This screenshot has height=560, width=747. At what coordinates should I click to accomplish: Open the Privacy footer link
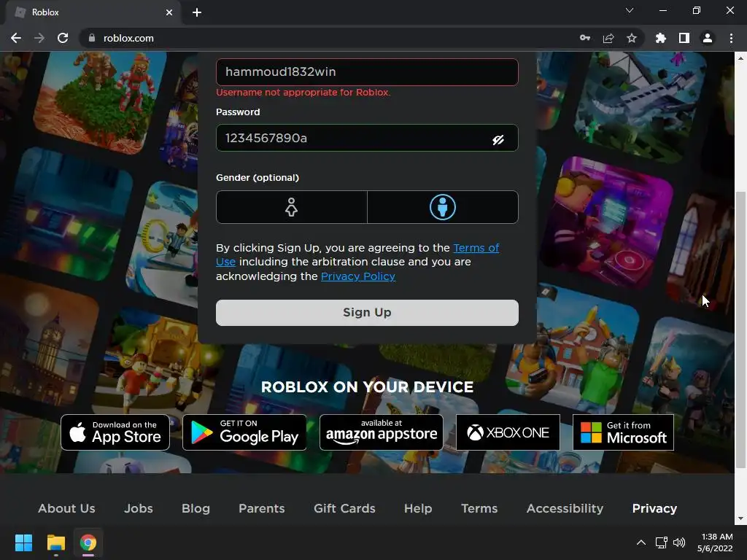click(x=654, y=508)
